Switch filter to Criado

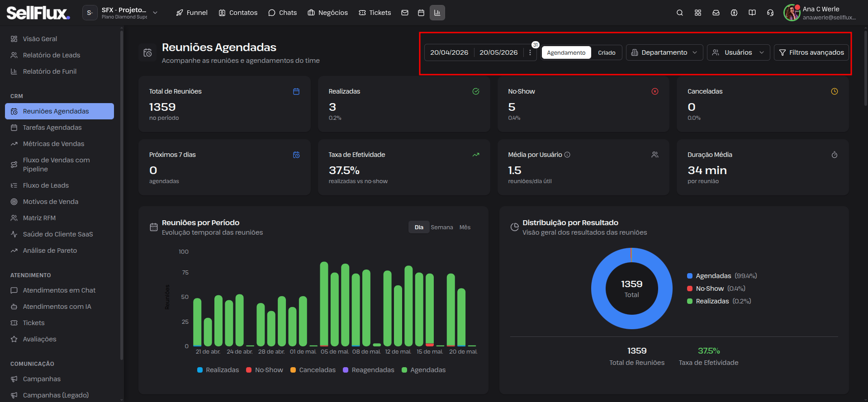click(x=607, y=53)
